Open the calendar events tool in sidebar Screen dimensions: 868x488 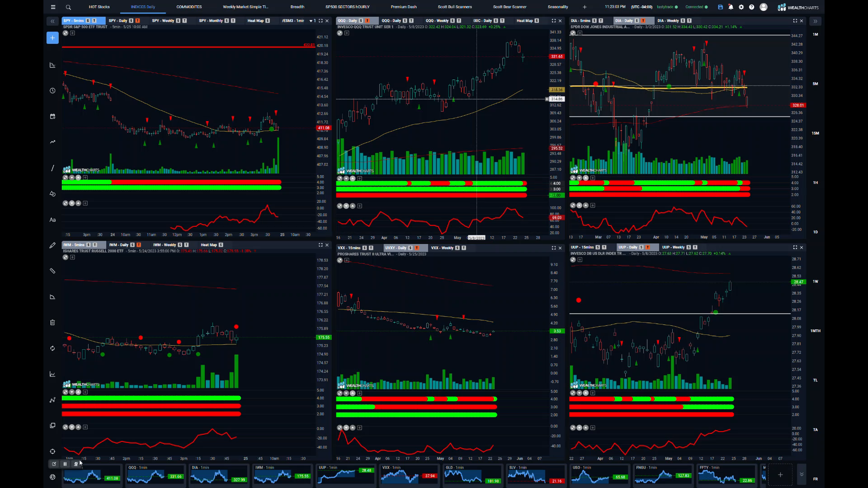click(52, 117)
